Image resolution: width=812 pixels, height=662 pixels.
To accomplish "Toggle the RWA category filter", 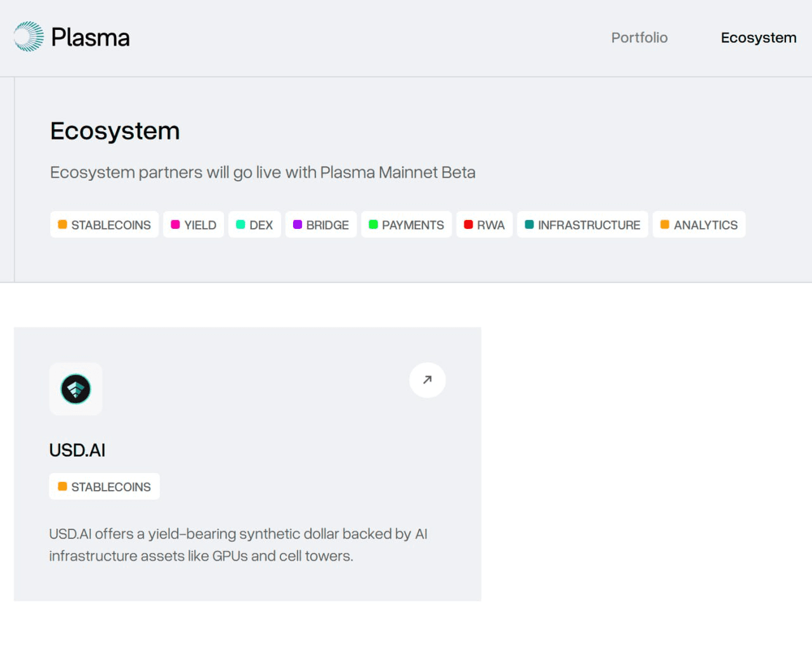I will coord(484,224).
